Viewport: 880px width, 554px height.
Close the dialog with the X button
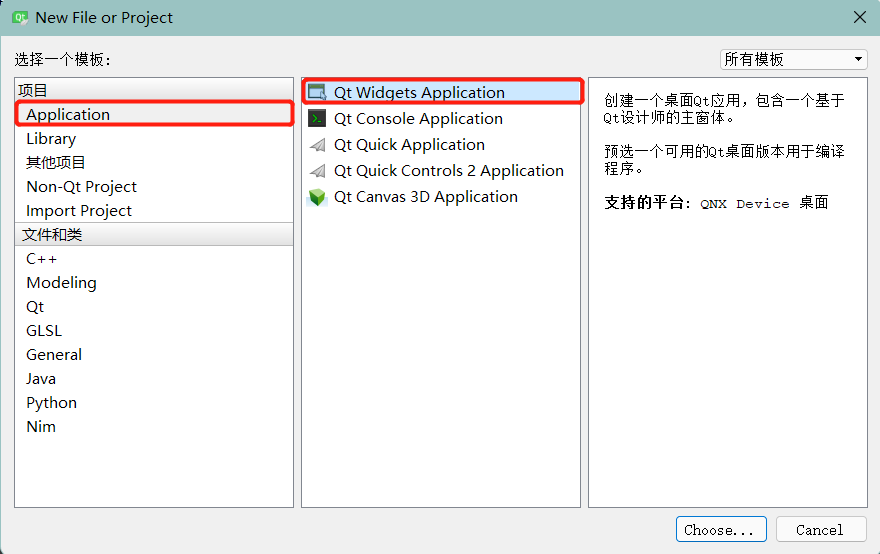tap(859, 17)
